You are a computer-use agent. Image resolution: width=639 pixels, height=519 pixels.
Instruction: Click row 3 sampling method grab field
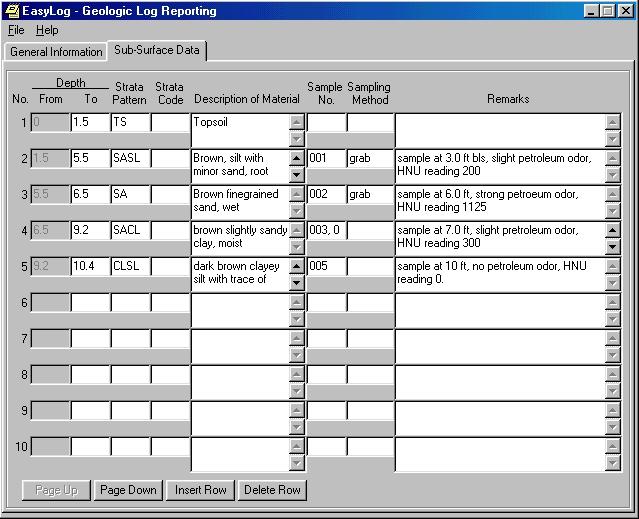pyautogui.click(x=370, y=194)
